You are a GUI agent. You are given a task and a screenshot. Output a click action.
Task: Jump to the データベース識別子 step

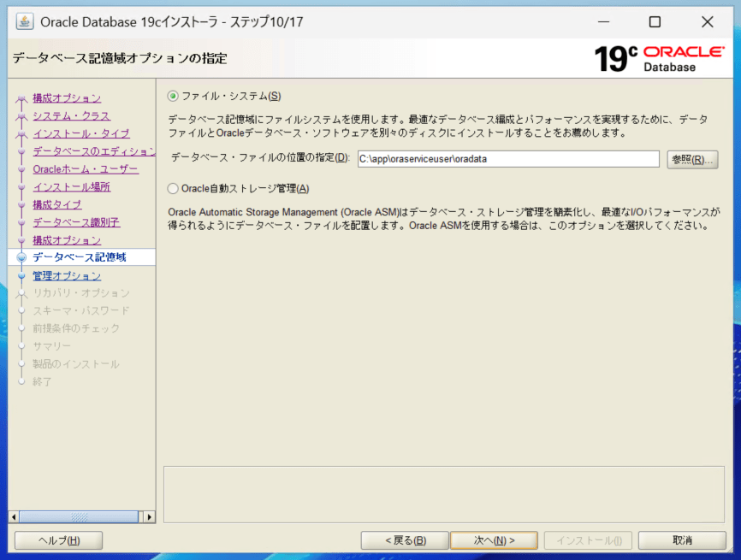pos(76,222)
